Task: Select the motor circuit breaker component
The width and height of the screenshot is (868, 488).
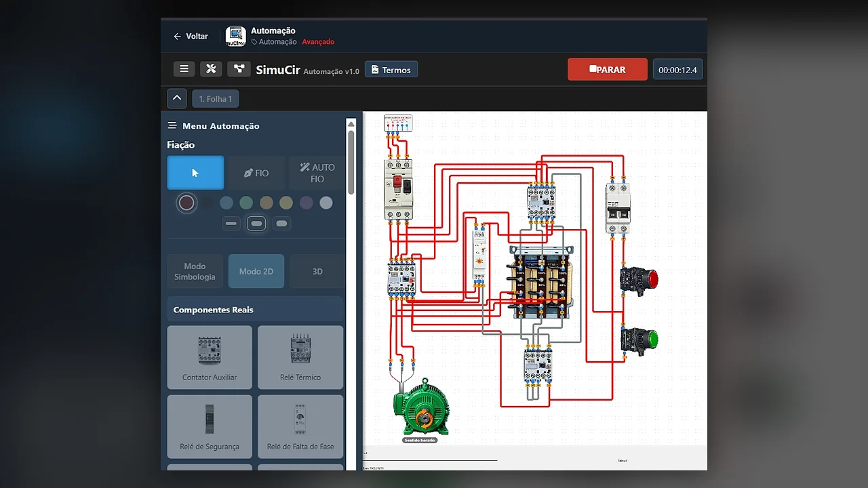Action: coord(398,188)
